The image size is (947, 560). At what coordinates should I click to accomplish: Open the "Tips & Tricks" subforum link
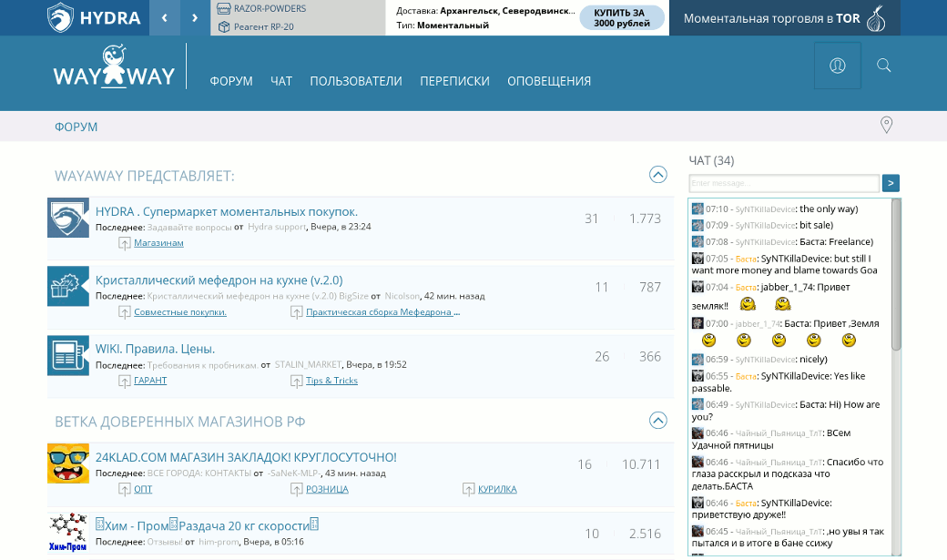pos(331,381)
